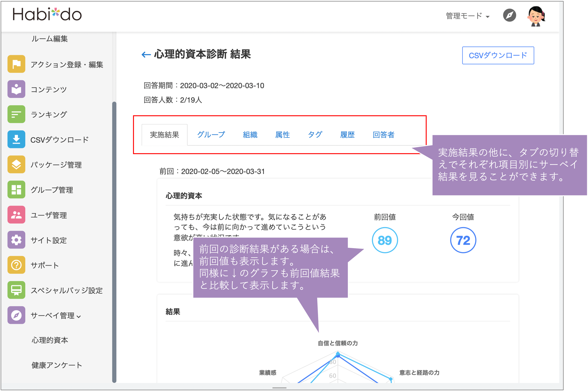Collapse the サーベイ管理 chevron

(79, 317)
